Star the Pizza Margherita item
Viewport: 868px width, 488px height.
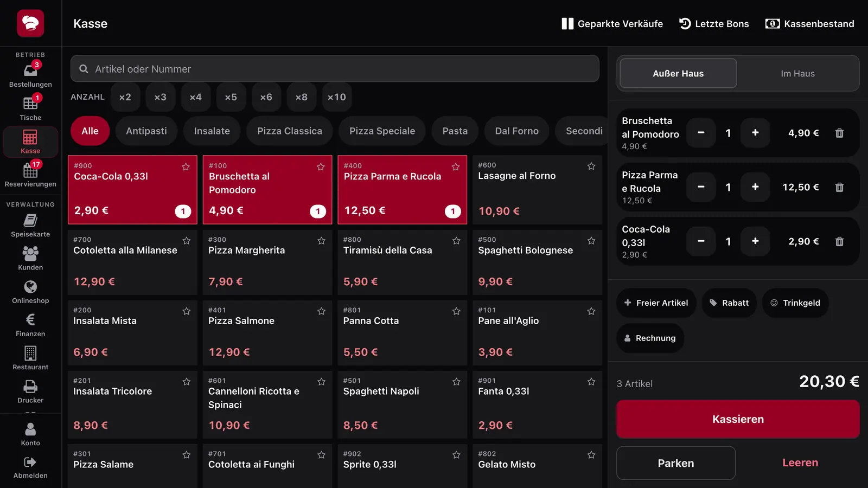pyautogui.click(x=321, y=241)
